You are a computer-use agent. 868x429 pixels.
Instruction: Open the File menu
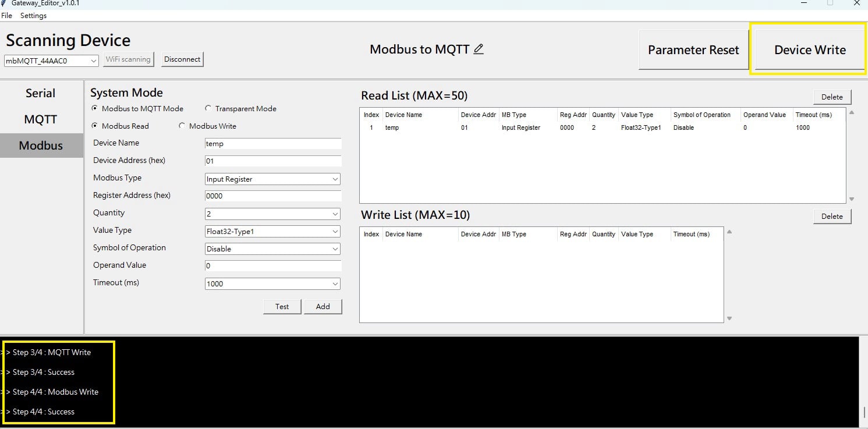coord(6,16)
